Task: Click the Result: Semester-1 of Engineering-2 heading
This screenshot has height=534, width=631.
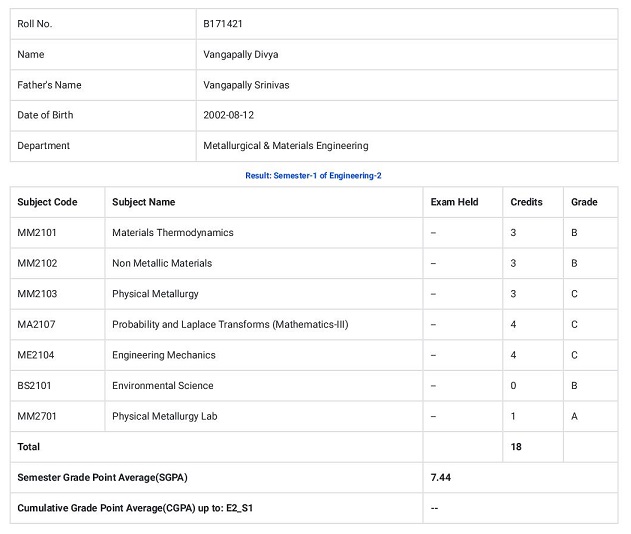Action: (313, 175)
